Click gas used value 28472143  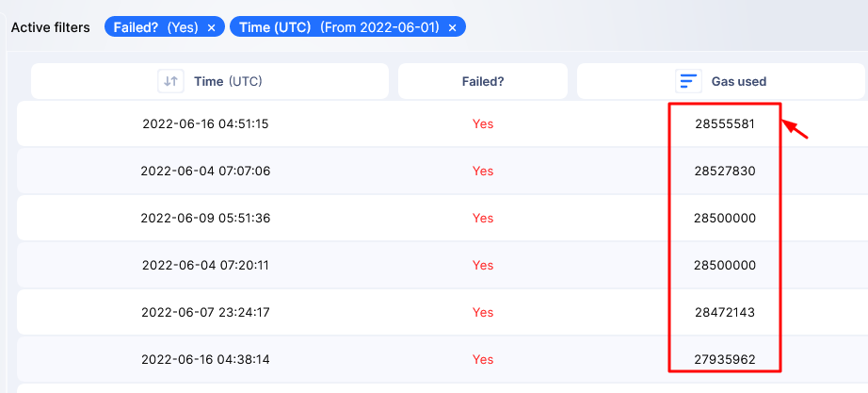point(725,313)
